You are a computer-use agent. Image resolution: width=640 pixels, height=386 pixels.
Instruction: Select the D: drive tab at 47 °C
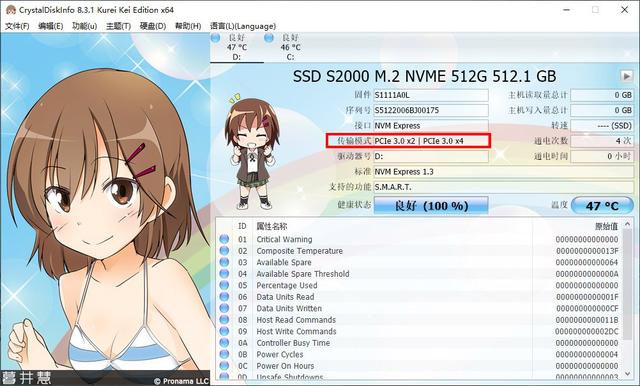[x=237, y=47]
